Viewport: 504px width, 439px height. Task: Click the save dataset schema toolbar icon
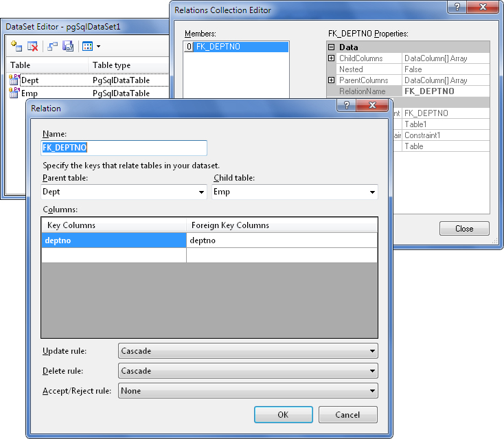tap(68, 46)
